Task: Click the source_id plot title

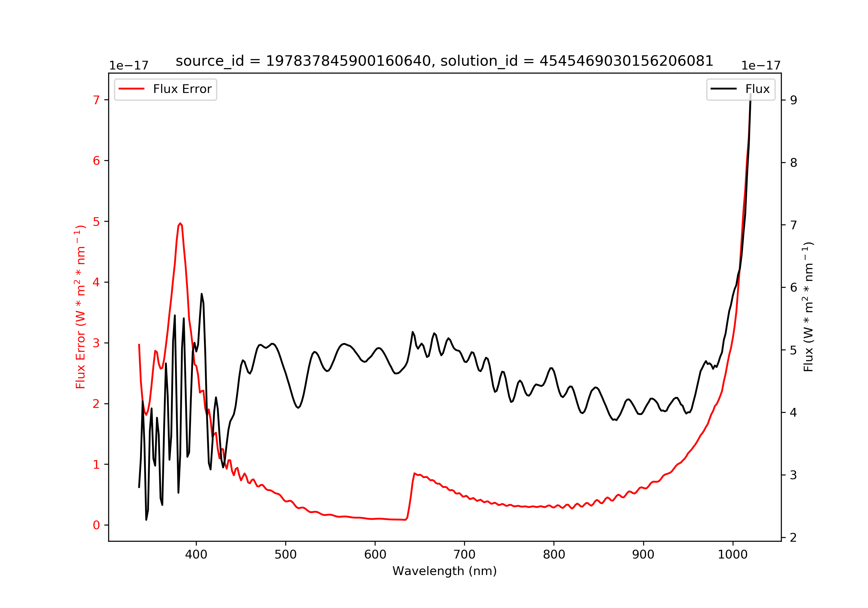Action: coord(444,61)
